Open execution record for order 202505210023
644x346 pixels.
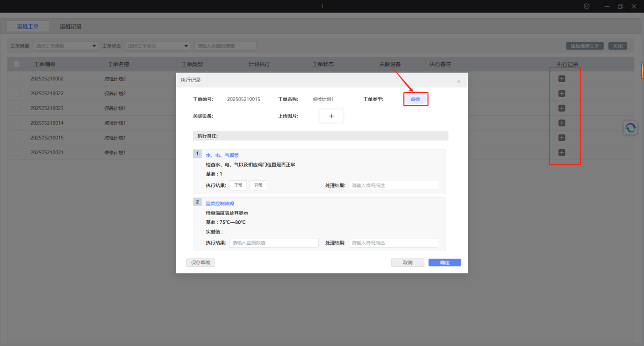(x=561, y=108)
